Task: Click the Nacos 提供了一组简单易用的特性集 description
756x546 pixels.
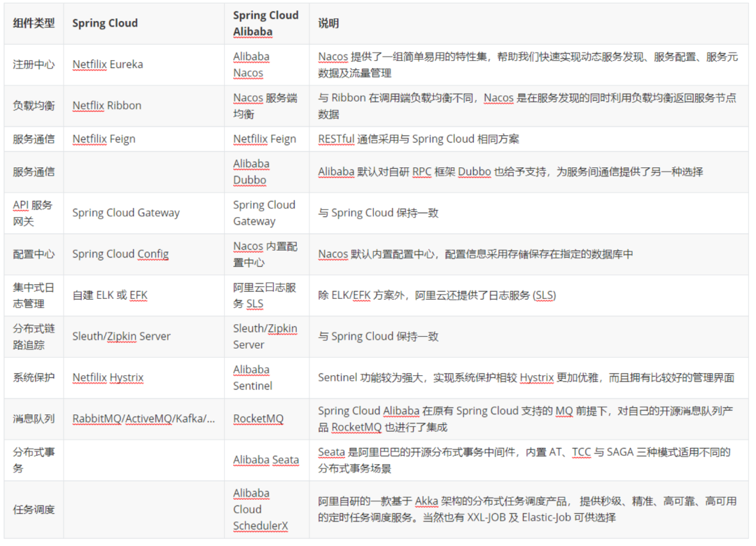Action: 528,64
